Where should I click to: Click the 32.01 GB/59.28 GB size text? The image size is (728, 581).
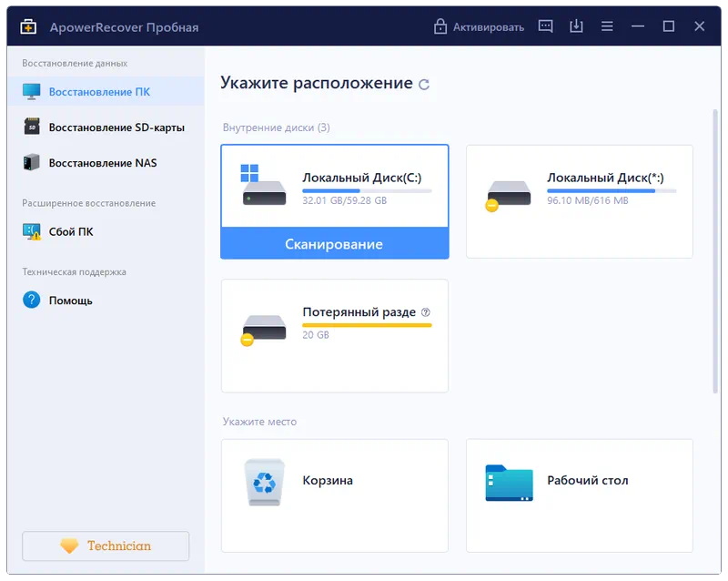point(345,200)
